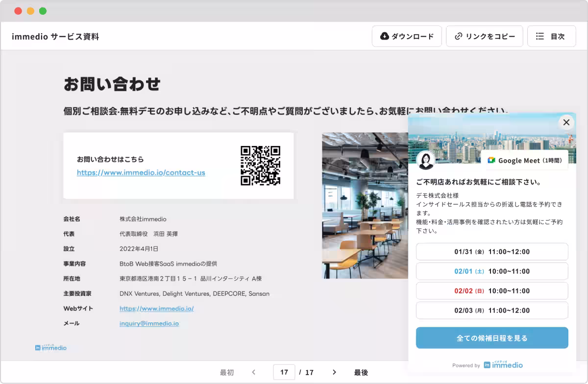Jump to last page with 最後

pyautogui.click(x=361, y=372)
